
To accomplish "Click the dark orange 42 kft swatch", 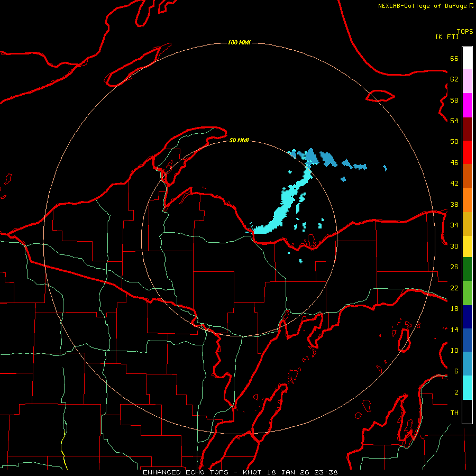I will click(467, 176).
